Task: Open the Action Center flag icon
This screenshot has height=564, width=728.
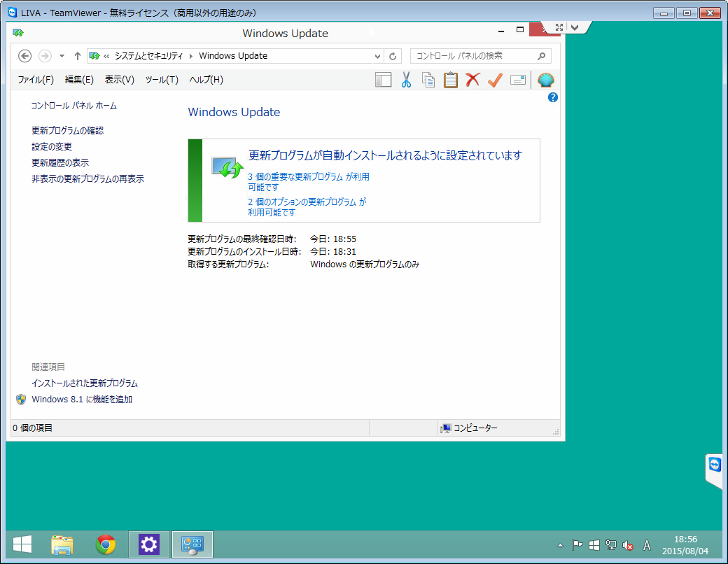Action: coord(577,545)
